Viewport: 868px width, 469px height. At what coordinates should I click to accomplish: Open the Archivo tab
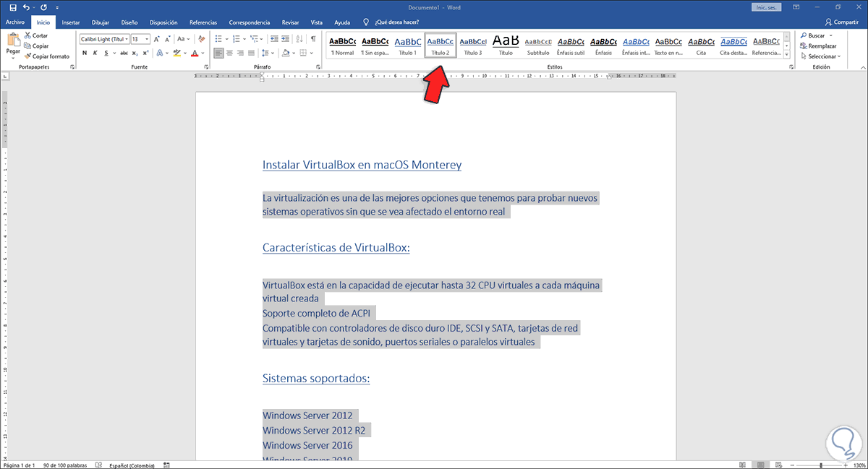coord(15,22)
